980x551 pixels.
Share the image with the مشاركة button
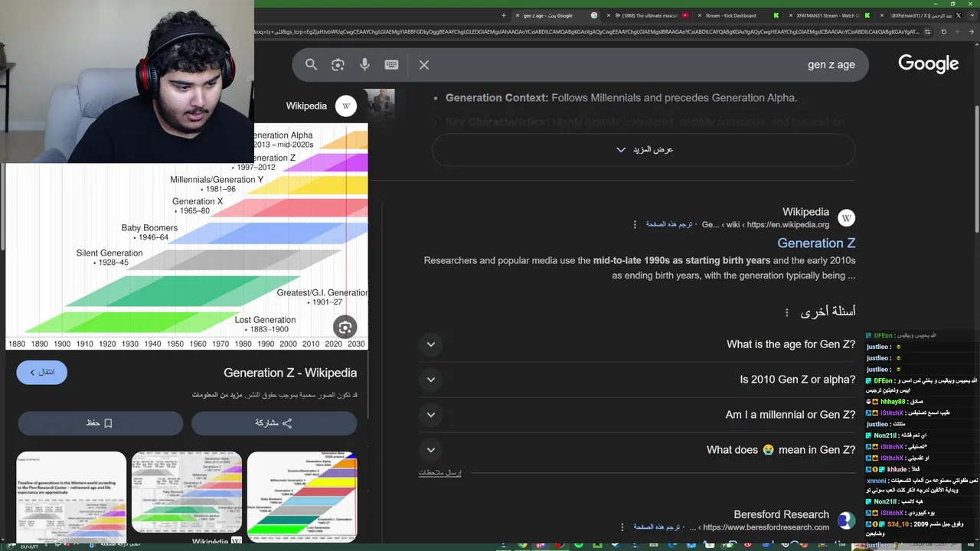[274, 423]
